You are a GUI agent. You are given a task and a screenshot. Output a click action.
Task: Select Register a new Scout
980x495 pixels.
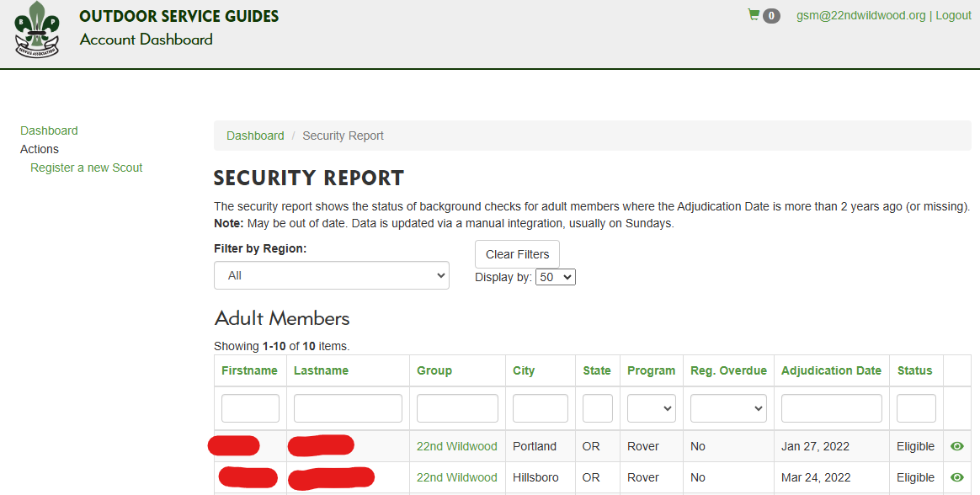click(87, 168)
